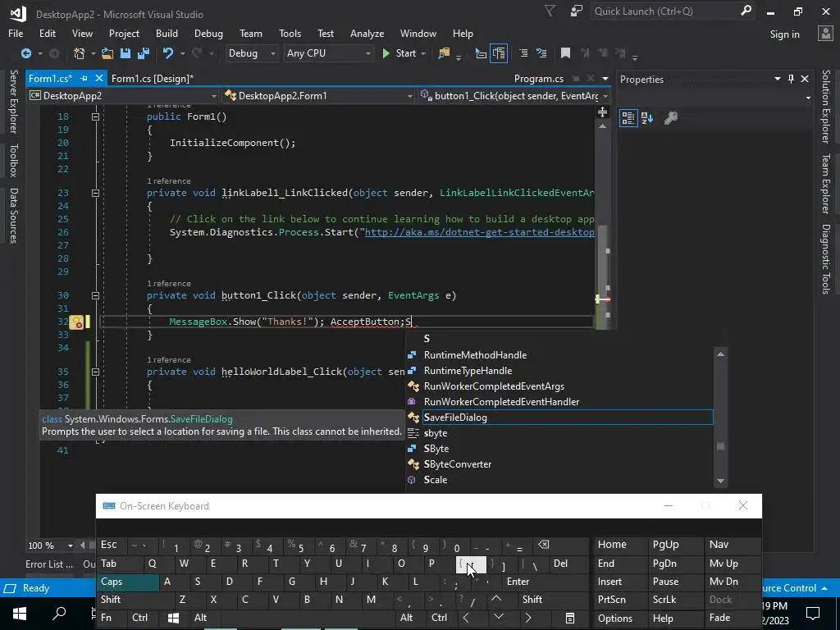This screenshot has width=840, height=630.
Task: Click the error lightbulb on line 32
Action: pos(76,322)
